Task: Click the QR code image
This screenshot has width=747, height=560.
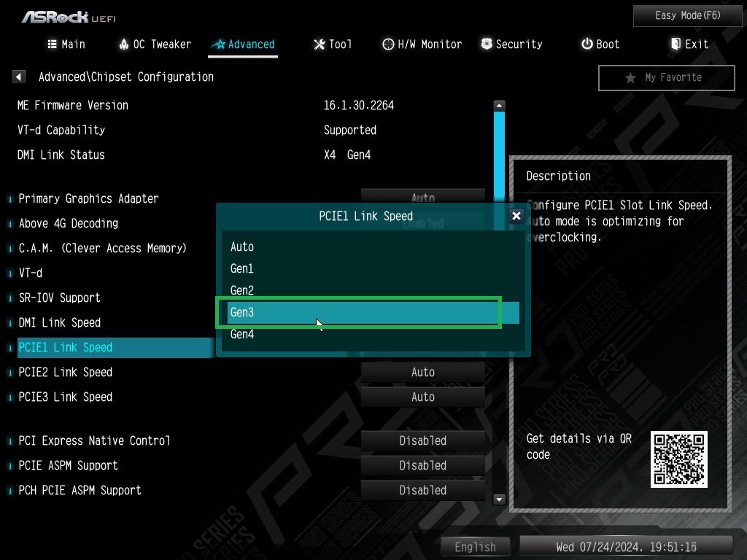Action: (x=678, y=459)
